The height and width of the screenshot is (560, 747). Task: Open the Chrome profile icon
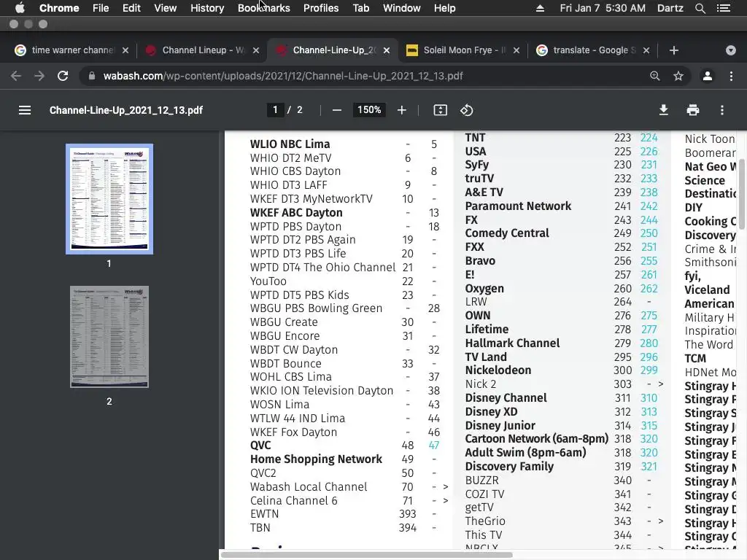[x=708, y=76]
